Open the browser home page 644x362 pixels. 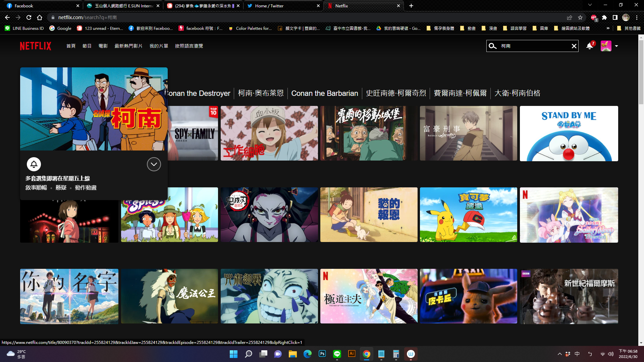point(40,17)
